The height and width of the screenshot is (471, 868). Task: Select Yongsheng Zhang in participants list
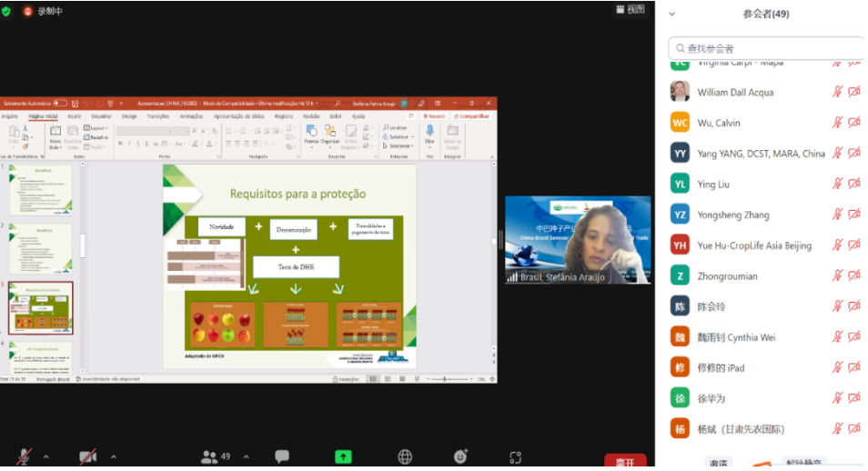click(x=732, y=215)
